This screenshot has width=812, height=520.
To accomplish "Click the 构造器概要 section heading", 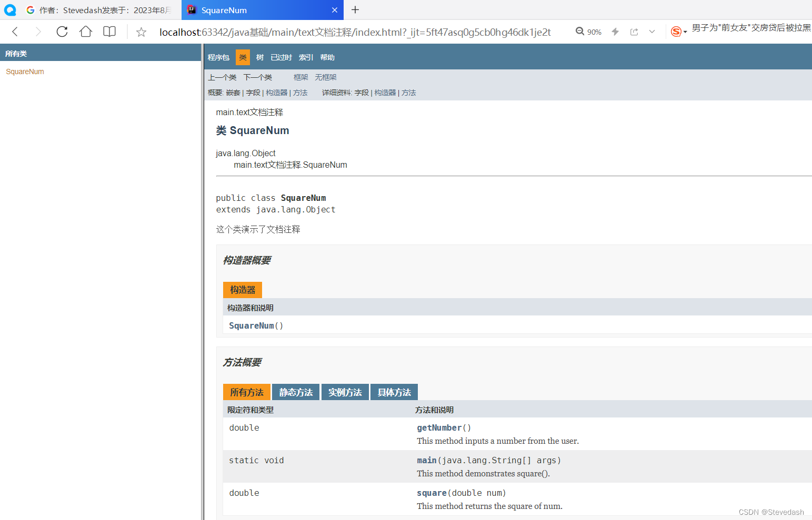I will pos(247,260).
